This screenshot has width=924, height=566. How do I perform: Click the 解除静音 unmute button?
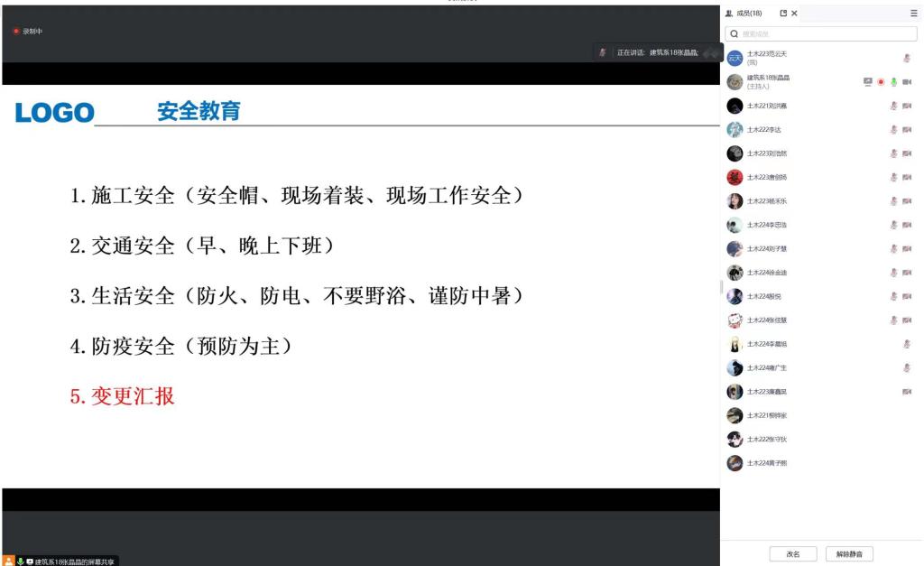[x=849, y=554]
